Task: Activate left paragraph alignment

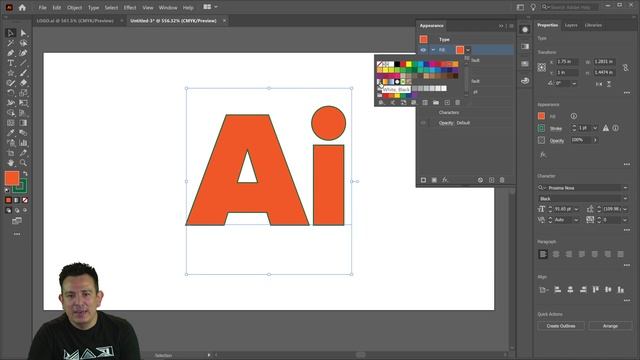Action: [x=543, y=254]
